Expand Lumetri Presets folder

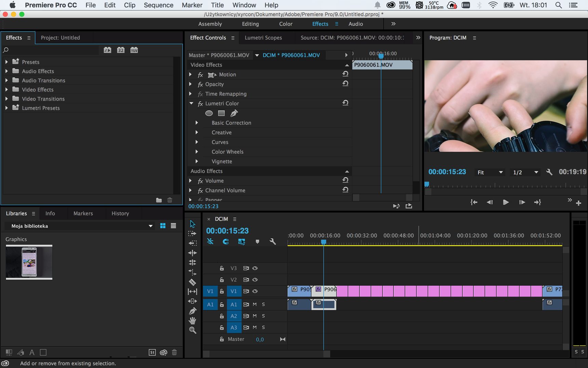click(x=6, y=108)
